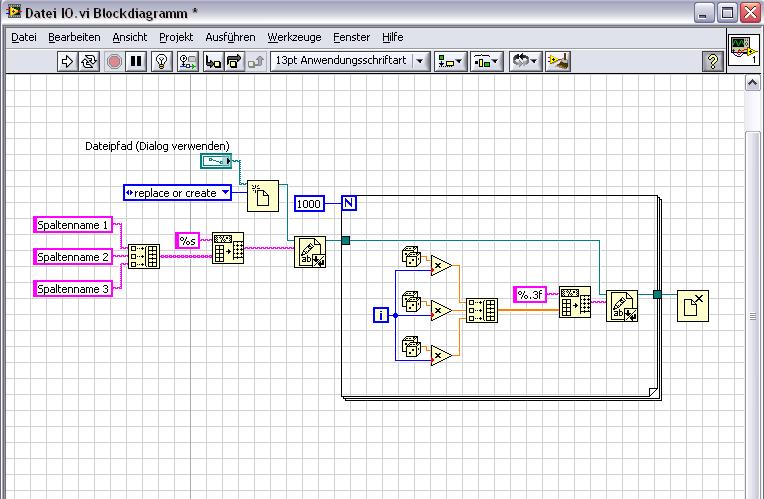Select the Close File node
This screenshot has width=764, height=499.
692,304
